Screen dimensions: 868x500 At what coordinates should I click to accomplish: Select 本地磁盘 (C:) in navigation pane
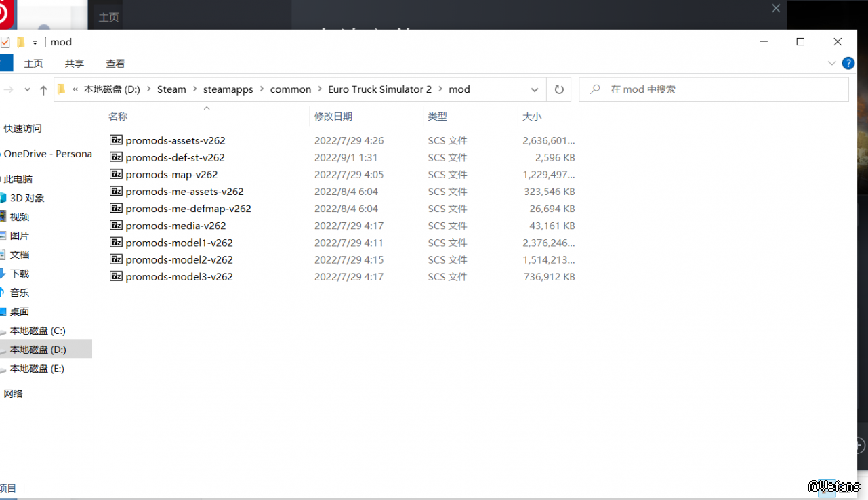tap(37, 331)
